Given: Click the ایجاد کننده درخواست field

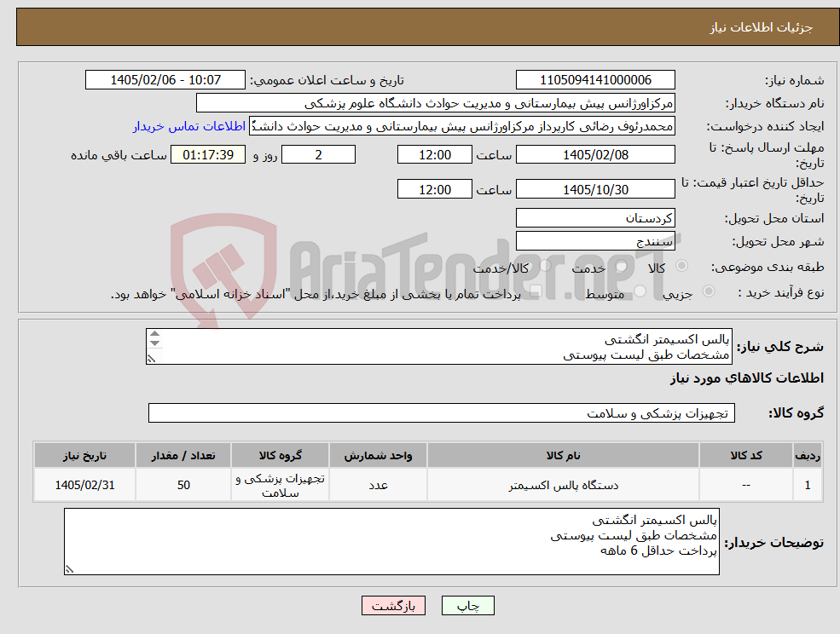Looking at the screenshot, I should (x=461, y=126).
